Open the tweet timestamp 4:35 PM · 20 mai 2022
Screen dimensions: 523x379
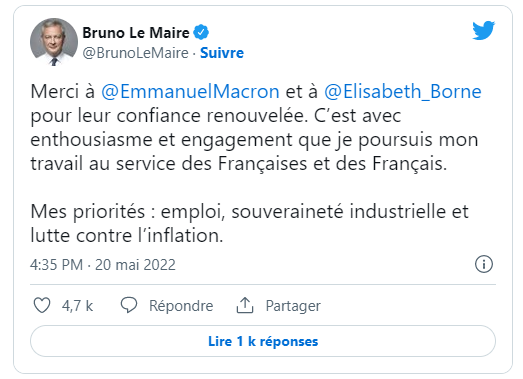coord(103,265)
